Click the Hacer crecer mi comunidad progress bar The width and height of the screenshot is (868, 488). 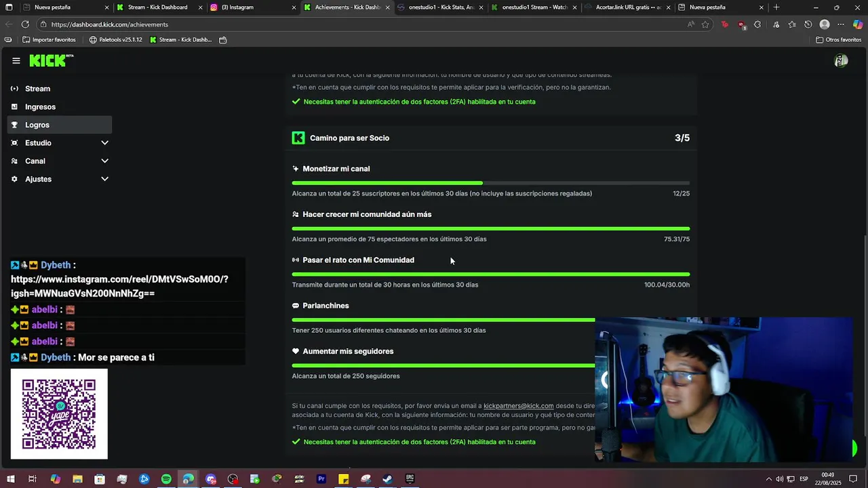pos(491,228)
